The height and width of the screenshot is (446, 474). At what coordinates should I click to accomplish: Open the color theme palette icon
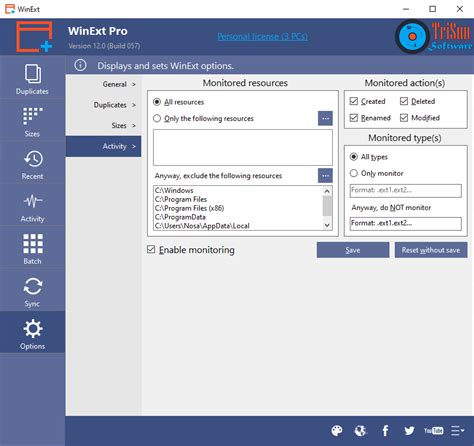tap(337, 431)
